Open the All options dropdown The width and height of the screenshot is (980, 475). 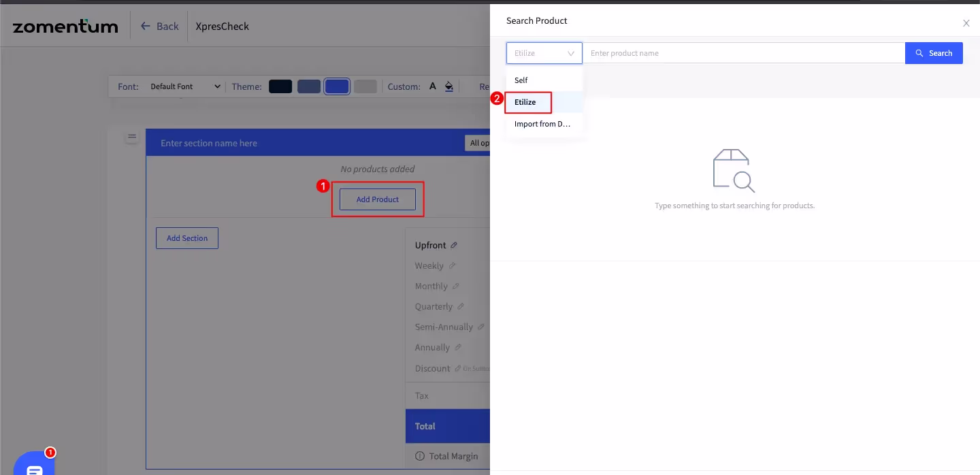478,143
